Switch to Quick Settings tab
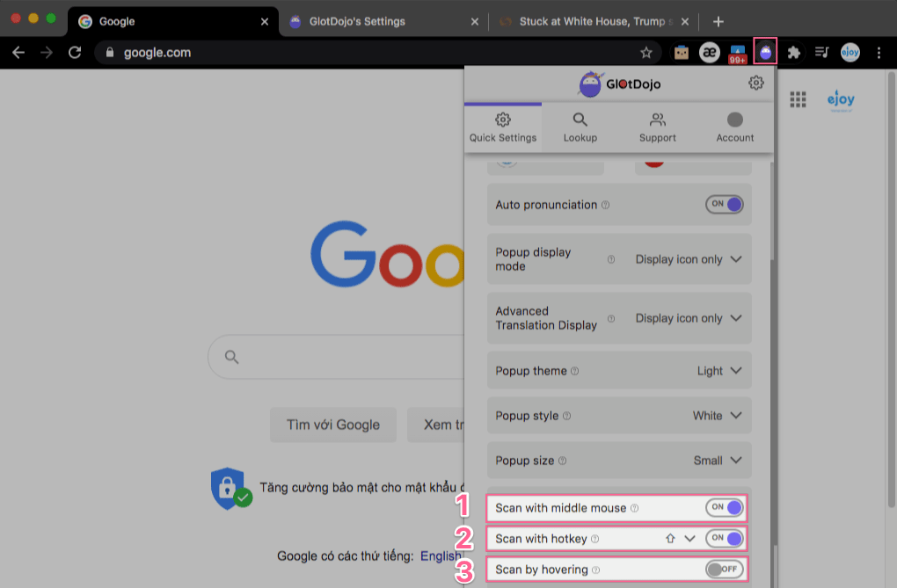This screenshot has height=588, width=897. (503, 127)
